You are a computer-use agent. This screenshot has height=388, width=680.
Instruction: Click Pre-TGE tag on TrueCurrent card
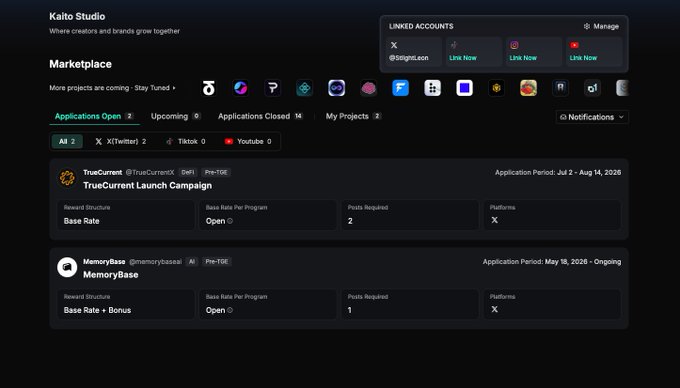click(x=216, y=173)
